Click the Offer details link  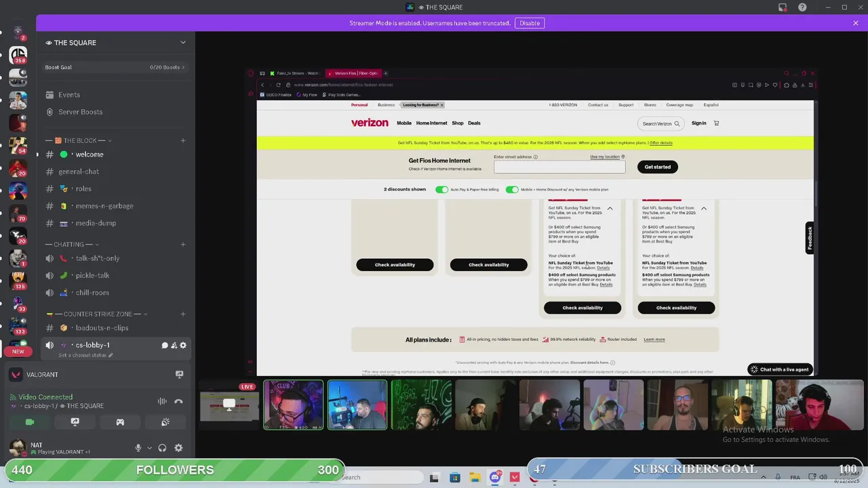(660, 143)
